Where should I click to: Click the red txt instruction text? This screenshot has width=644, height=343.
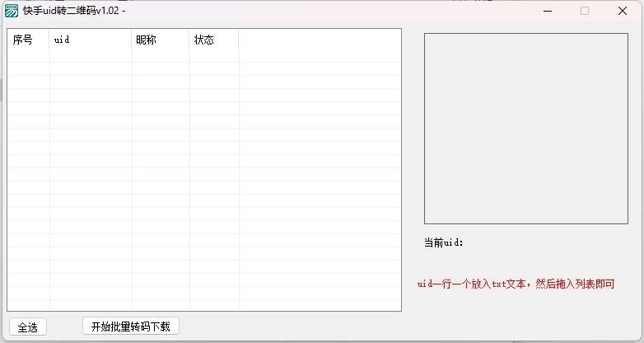point(516,284)
